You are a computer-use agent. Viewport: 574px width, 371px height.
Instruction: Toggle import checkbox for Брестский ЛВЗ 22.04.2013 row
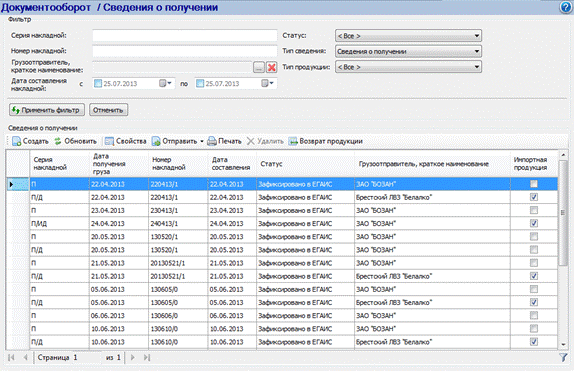[x=534, y=197]
